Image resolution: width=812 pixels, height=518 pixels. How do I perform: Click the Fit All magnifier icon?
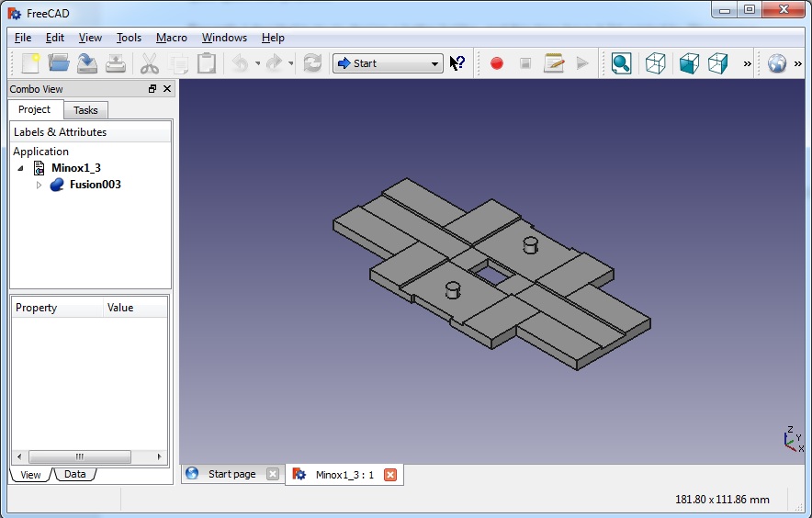pos(622,63)
